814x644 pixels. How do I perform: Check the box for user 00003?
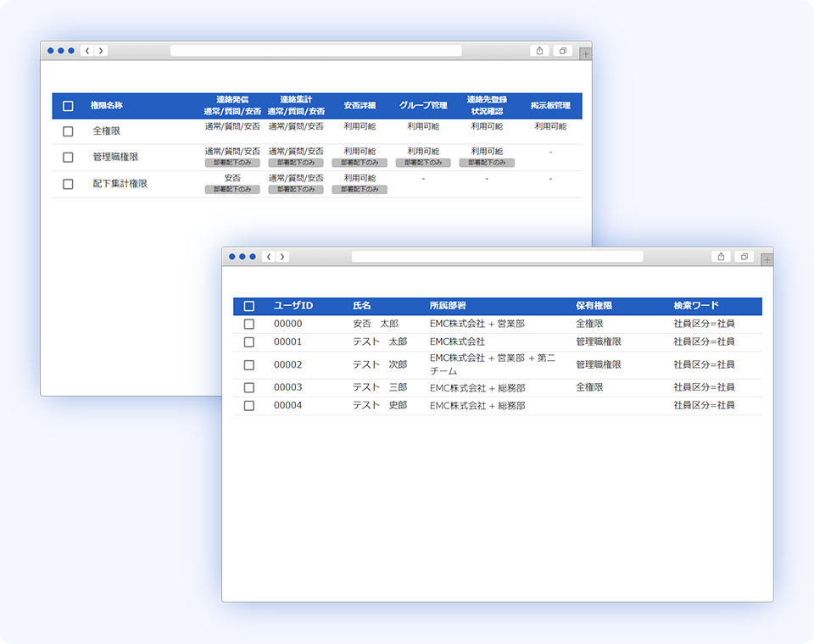249,387
